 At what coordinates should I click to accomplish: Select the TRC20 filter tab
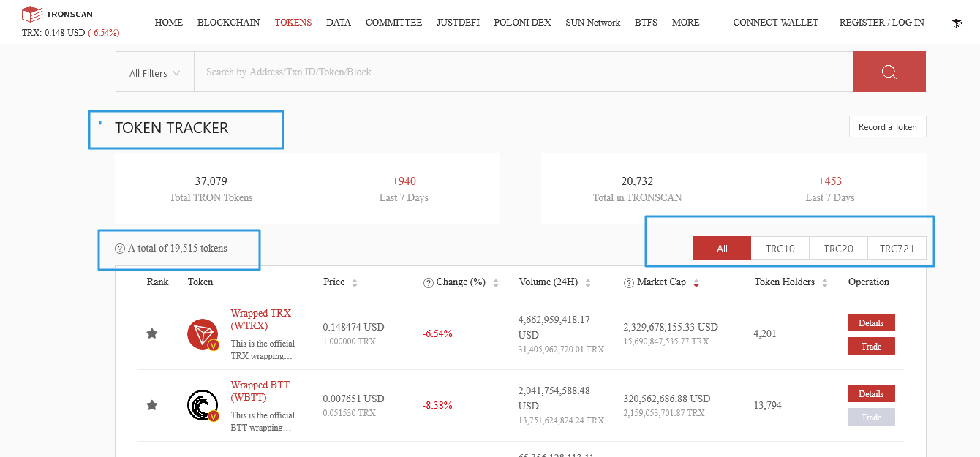click(839, 249)
